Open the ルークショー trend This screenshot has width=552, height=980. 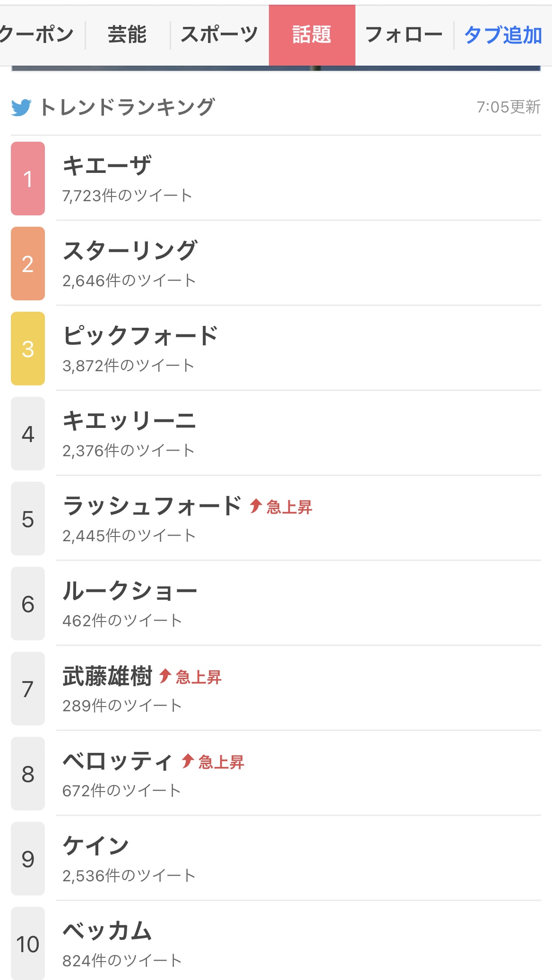point(130,591)
